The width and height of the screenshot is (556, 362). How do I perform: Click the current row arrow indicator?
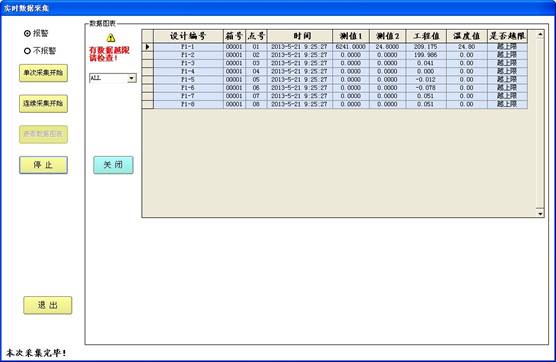(148, 47)
